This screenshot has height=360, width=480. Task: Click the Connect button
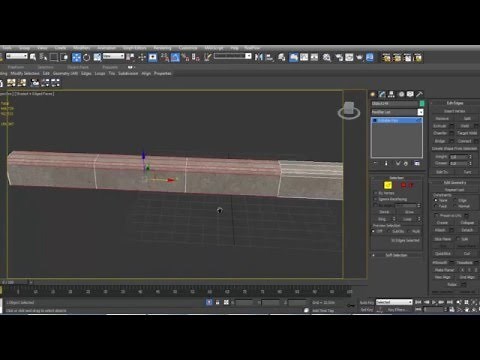464,141
